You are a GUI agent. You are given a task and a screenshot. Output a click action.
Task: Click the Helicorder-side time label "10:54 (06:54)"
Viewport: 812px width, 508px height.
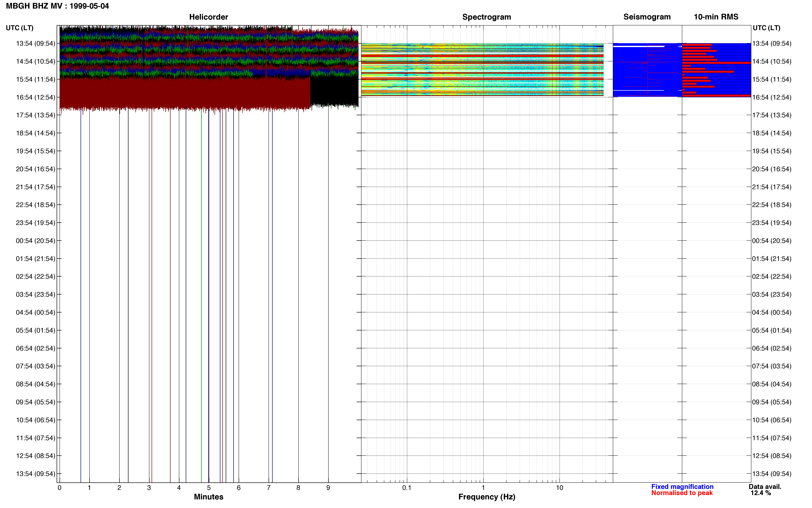pos(36,420)
